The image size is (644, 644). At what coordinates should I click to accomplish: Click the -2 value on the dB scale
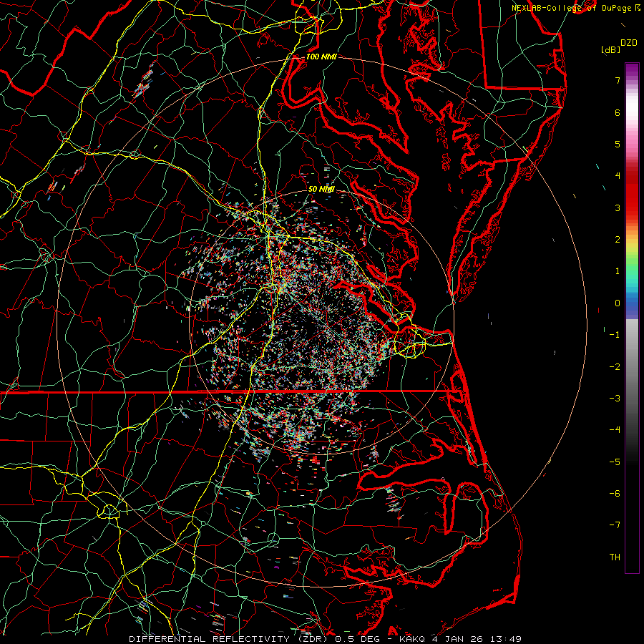click(615, 367)
